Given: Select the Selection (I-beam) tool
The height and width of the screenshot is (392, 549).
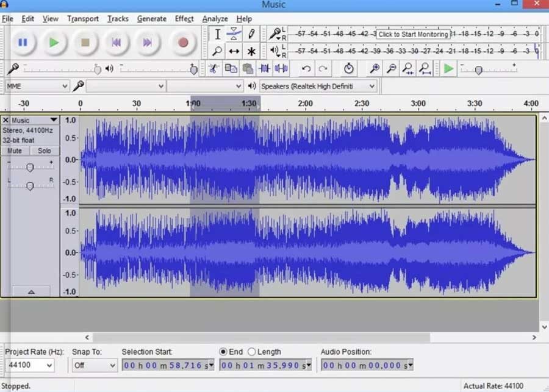Looking at the screenshot, I should point(217,34).
